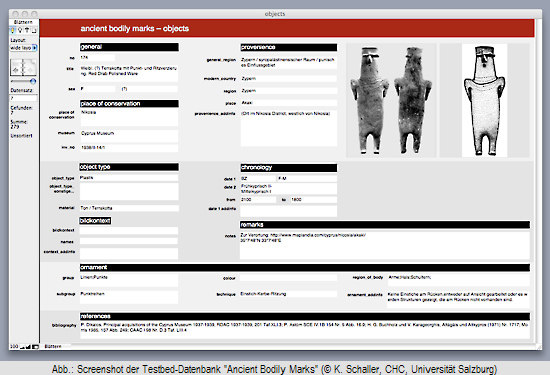Screen dimensions: 550x375
Task: Click the date 1 second field F-M
Action: [307, 179]
